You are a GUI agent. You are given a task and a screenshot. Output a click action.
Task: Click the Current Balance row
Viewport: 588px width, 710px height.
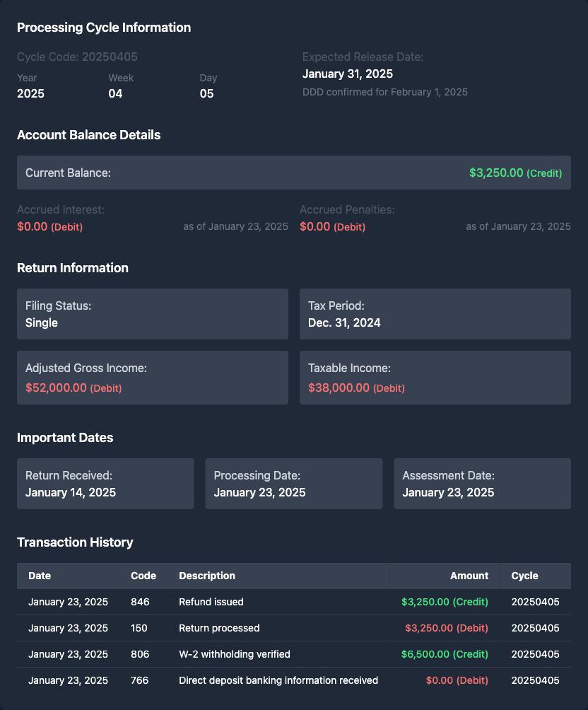pos(293,173)
